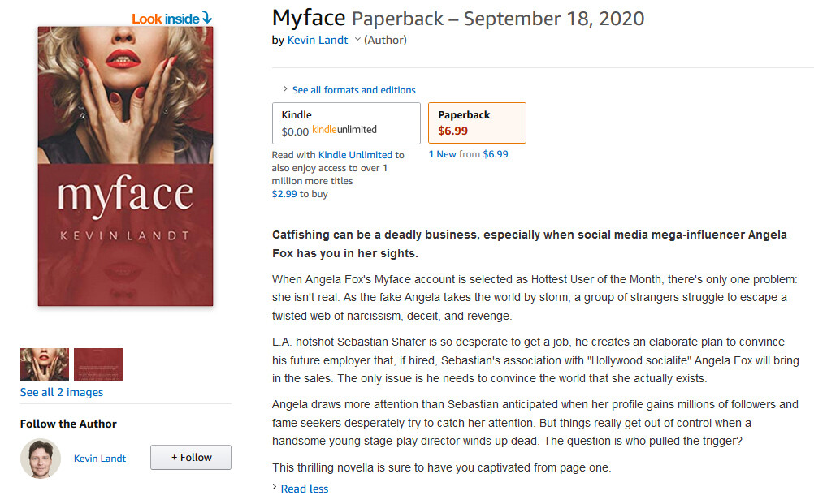Expand See all formats and editions
814x504 pixels.
click(x=353, y=90)
